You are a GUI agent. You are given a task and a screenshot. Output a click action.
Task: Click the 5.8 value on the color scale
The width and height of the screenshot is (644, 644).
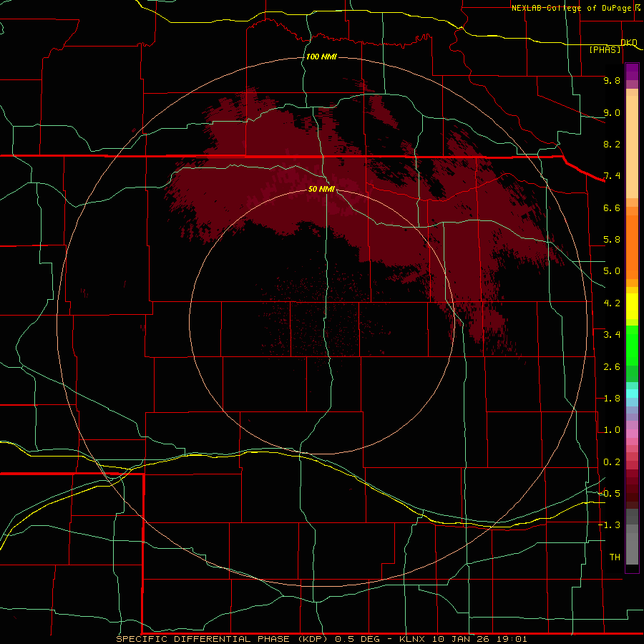click(612, 240)
